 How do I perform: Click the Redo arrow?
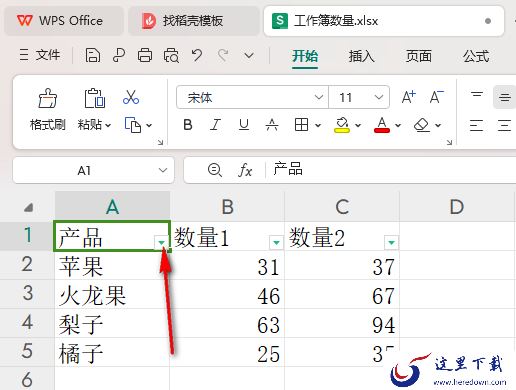pyautogui.click(x=223, y=55)
